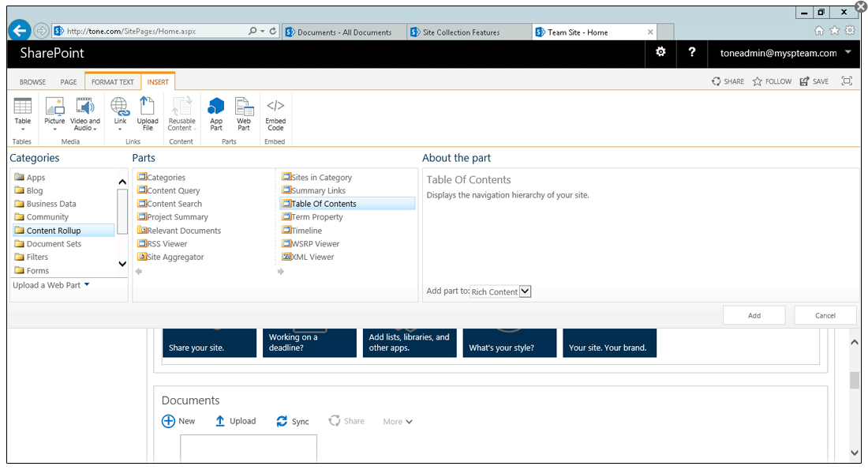Expand the Upload a Web Part section
The width and height of the screenshot is (868, 470).
click(x=51, y=285)
